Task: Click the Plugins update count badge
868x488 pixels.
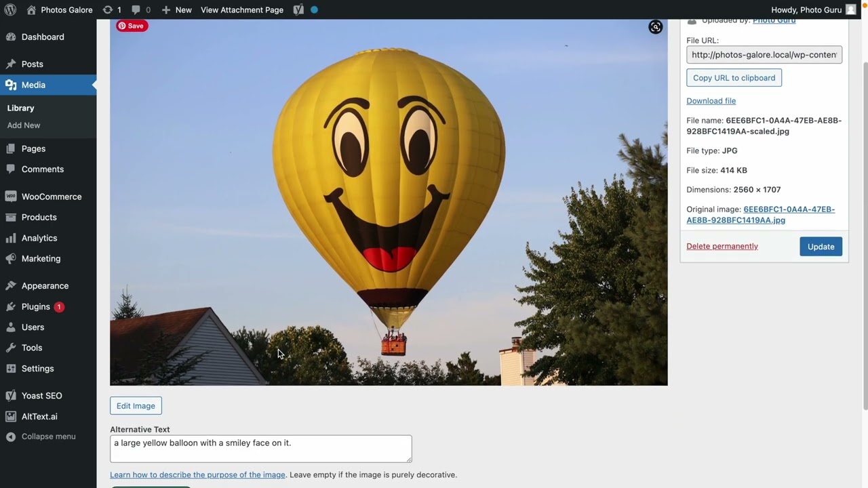Action: (x=59, y=306)
